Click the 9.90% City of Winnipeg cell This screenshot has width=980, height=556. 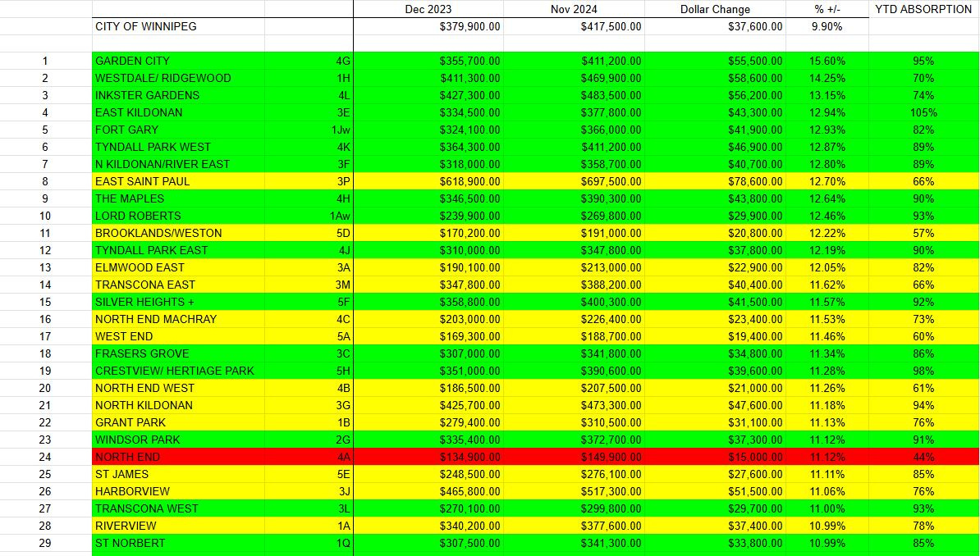click(827, 26)
